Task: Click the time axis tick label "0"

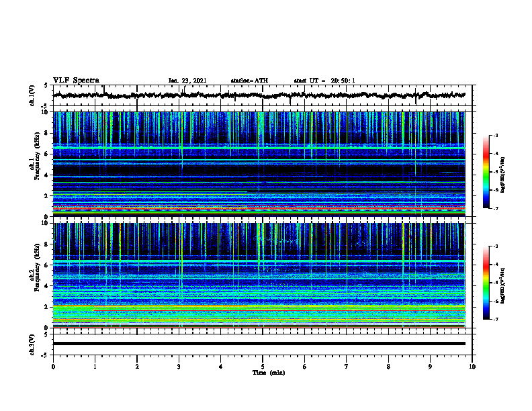Action: click(x=53, y=367)
